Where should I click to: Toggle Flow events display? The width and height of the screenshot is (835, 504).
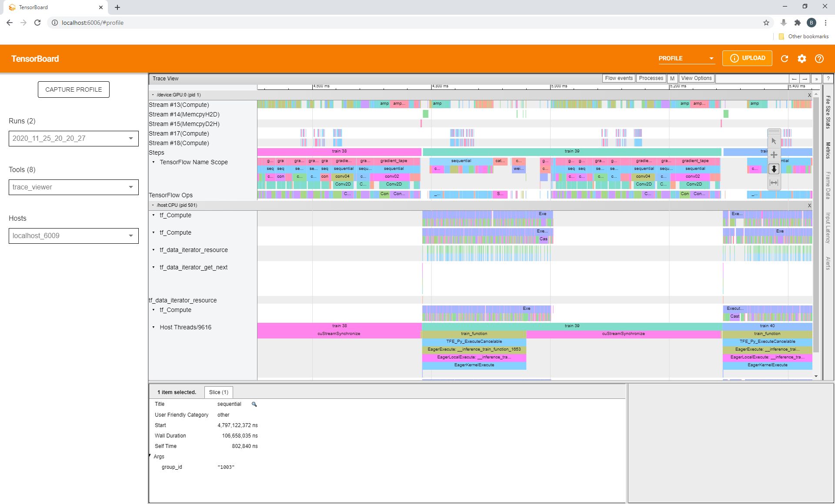pyautogui.click(x=618, y=78)
